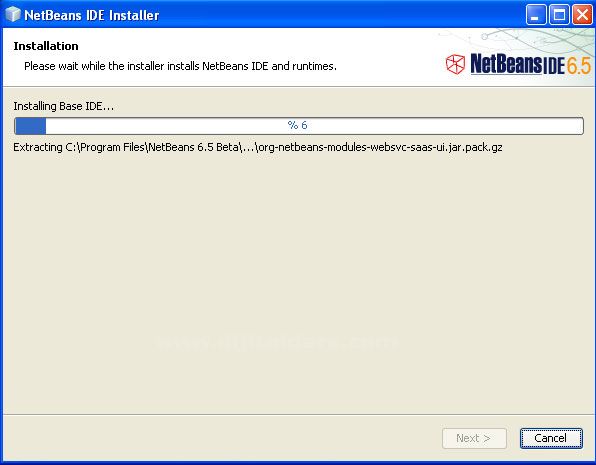Click the blue filled portion of progress bar
This screenshot has height=465, width=596.
pyautogui.click(x=30, y=126)
